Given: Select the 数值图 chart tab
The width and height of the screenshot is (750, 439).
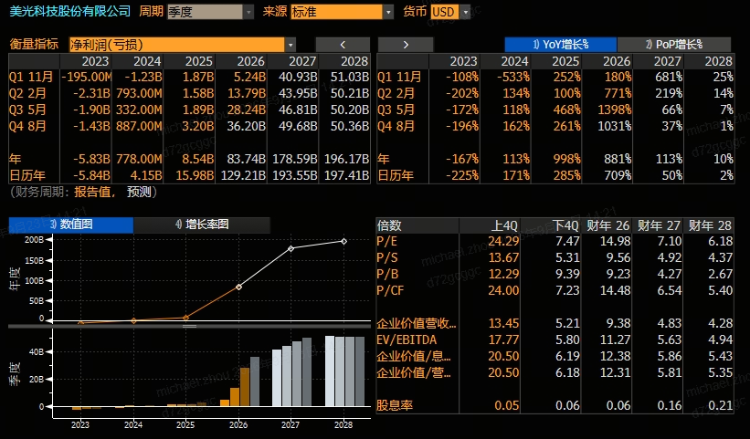Looking at the screenshot, I should [x=71, y=224].
